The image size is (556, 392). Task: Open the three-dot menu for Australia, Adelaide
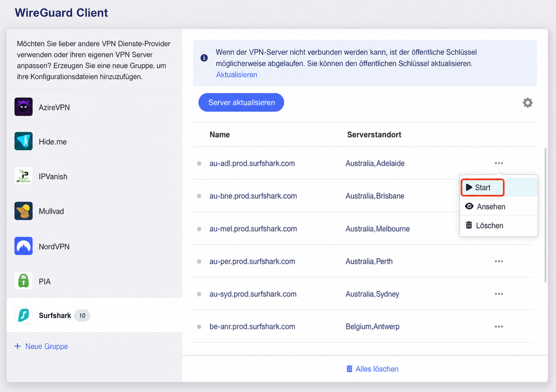(499, 163)
